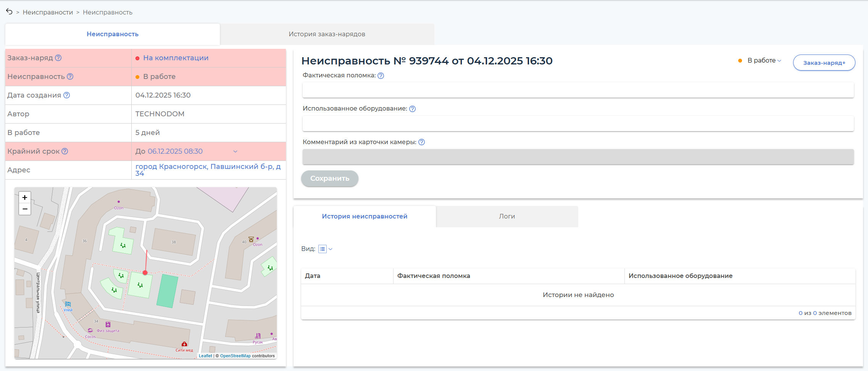The height and width of the screenshot is (371, 868).
Task: Expand the В работе status dropdown
Action: 764,61
